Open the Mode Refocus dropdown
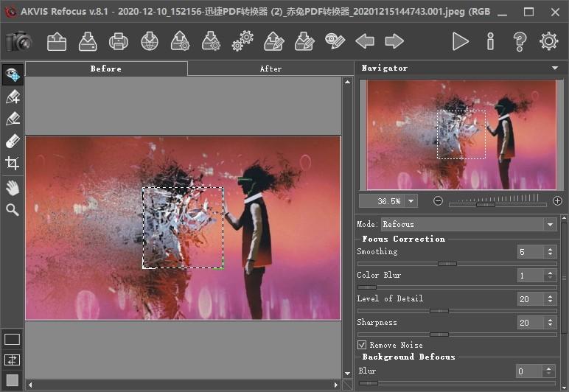The width and height of the screenshot is (569, 392). 469,225
